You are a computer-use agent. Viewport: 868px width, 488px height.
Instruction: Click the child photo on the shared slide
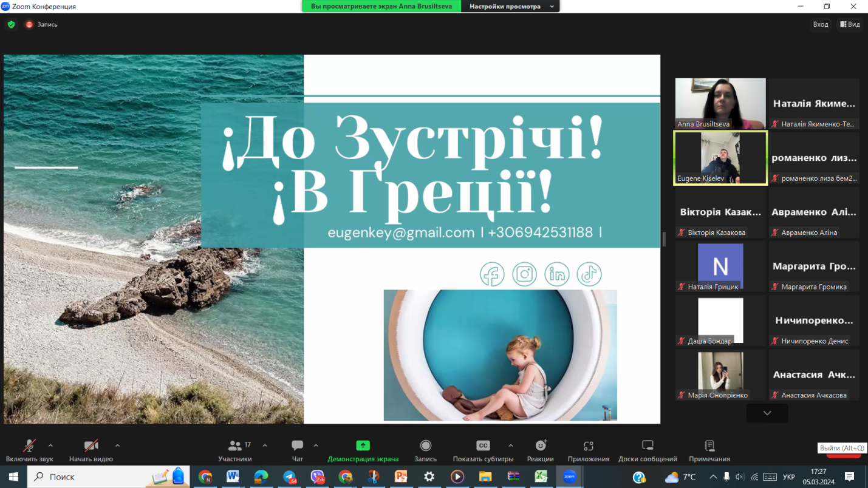click(x=500, y=355)
